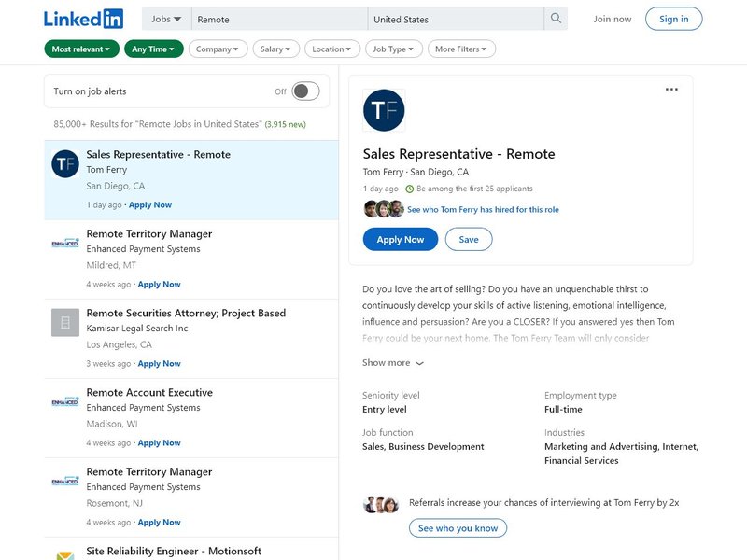Screen dimensions: 747x560
Task: Toggle the job alerts switch on
Action: pos(305,91)
